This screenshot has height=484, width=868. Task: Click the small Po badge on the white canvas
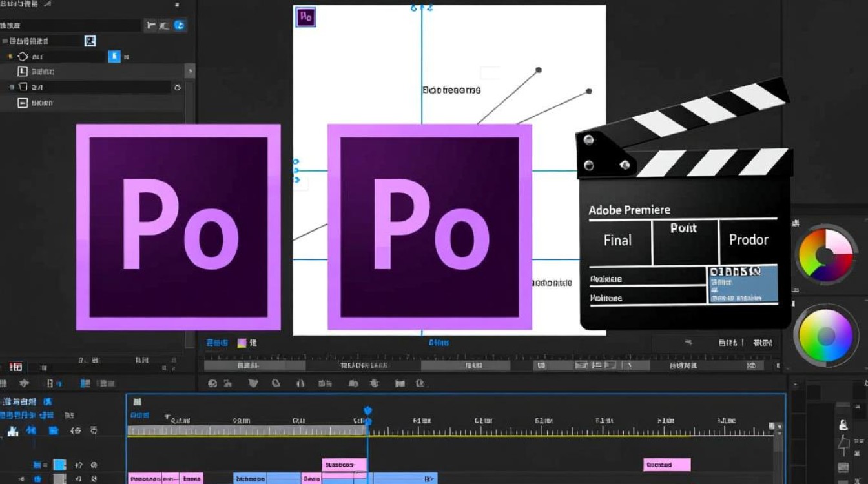(x=305, y=17)
